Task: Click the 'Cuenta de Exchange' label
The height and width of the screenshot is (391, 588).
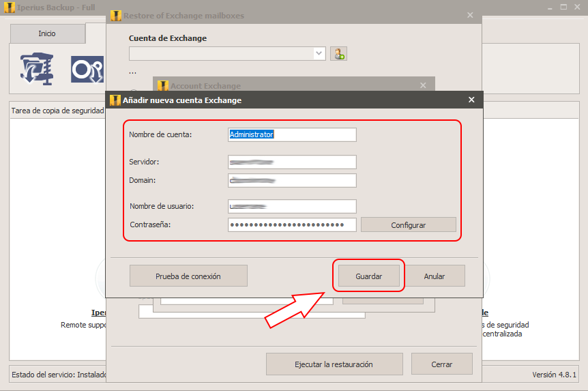Action: (x=168, y=38)
